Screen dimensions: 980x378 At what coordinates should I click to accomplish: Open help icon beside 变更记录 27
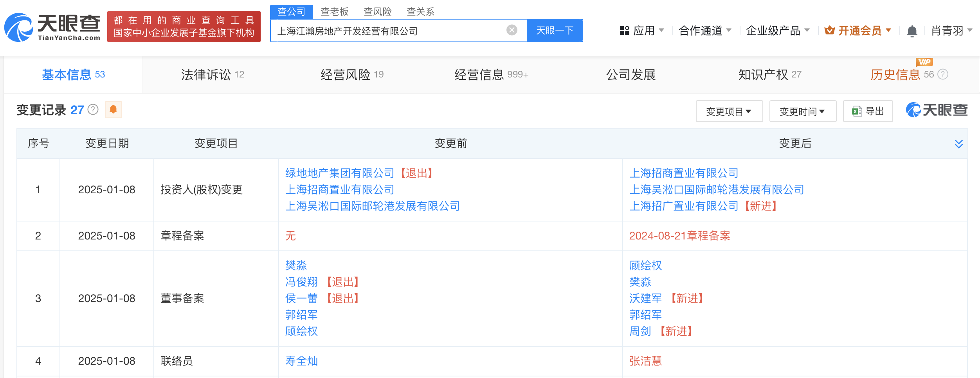pos(93,110)
